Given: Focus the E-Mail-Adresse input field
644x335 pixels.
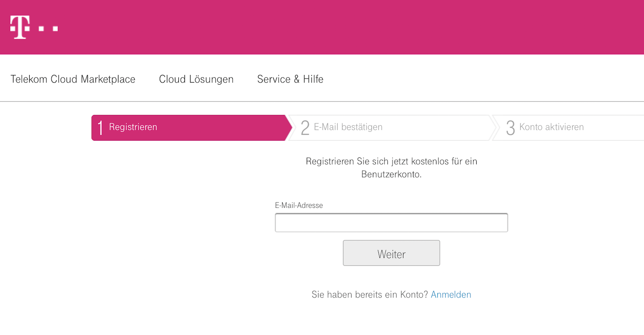Looking at the screenshot, I should 391,223.
